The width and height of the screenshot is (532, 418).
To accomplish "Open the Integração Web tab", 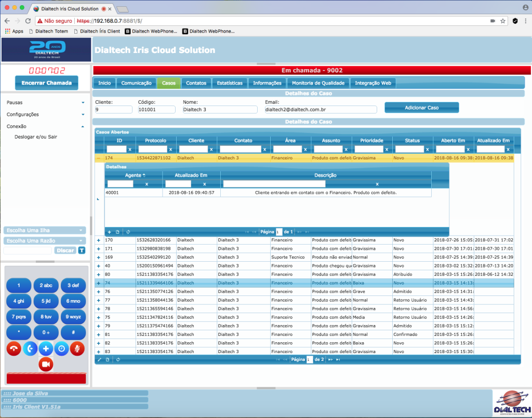I will [x=373, y=83].
